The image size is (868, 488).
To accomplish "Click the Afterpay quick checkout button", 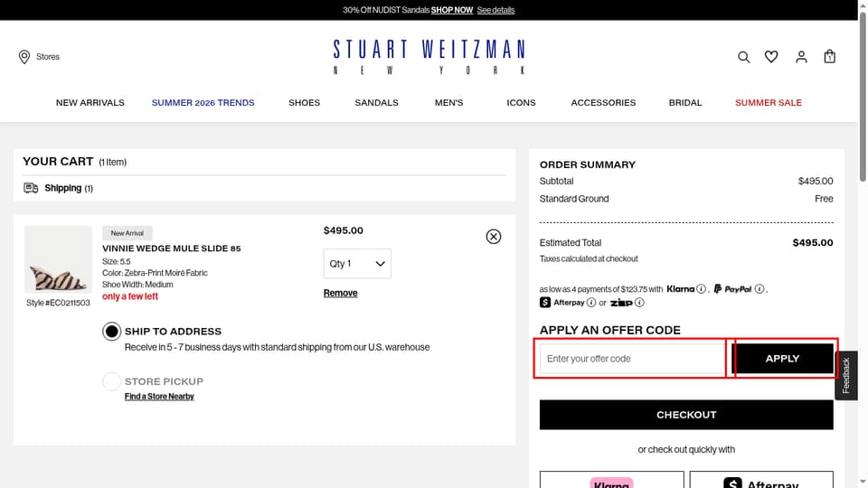I will (x=761, y=480).
